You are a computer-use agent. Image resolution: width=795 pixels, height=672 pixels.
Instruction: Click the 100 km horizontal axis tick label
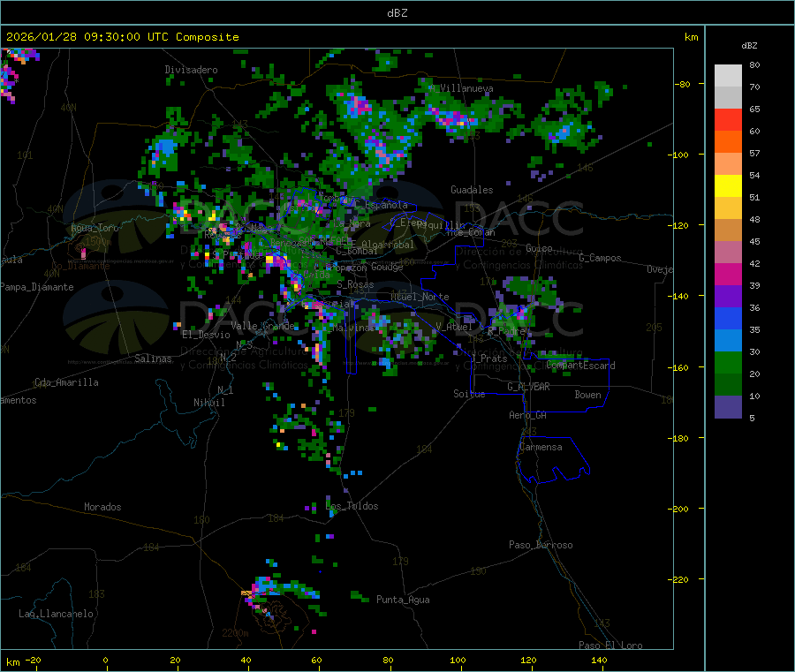pyautogui.click(x=458, y=660)
